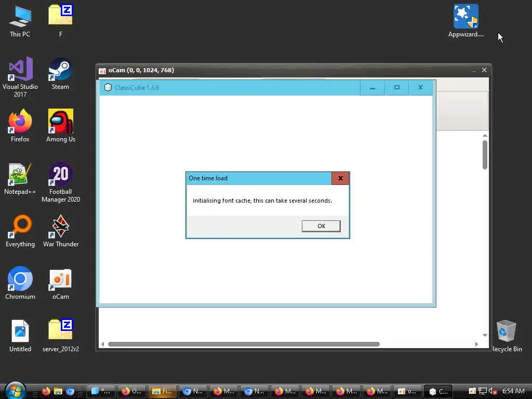Switch to the Fi... explorer taskbar button
The image size is (532, 399).
[x=162, y=391]
